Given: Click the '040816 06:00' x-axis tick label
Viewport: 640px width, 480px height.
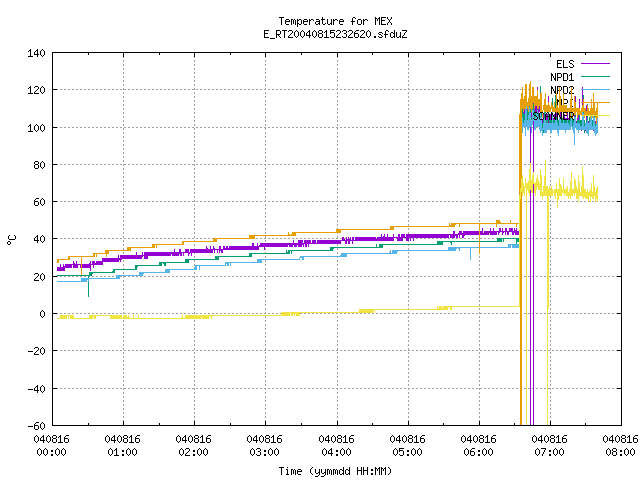Looking at the screenshot, I should [478, 446].
